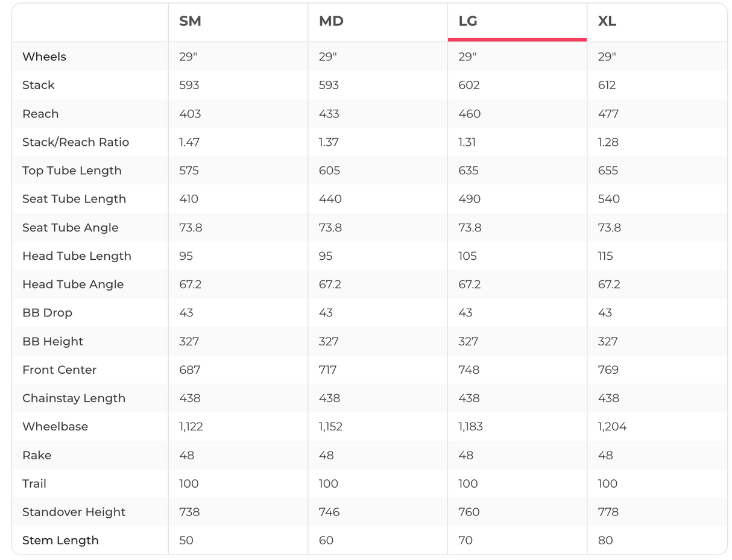Click the Top Tube Length label

pyautogui.click(x=72, y=171)
